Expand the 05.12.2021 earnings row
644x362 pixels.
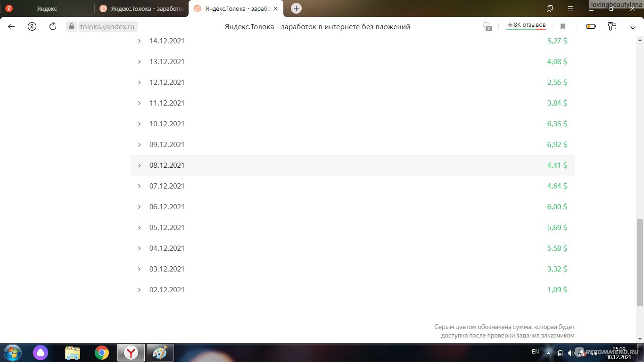[352, 228]
